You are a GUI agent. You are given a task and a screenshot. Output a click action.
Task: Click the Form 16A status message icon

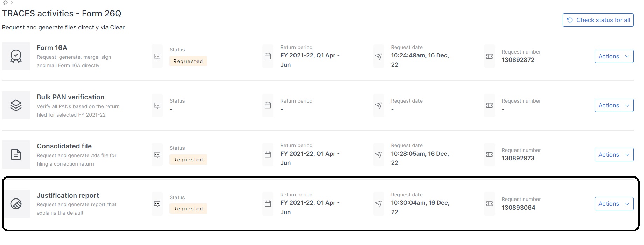click(157, 56)
